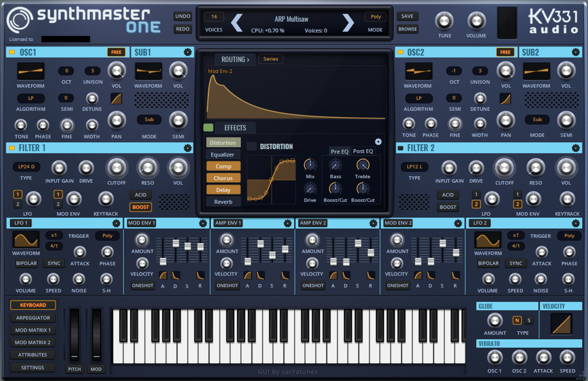
Task: Toggle OSC2 on/off LED
Action: (400, 52)
